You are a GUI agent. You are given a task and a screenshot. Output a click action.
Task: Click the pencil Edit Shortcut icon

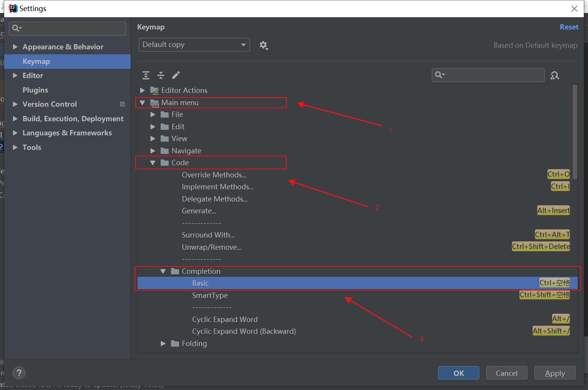coord(176,75)
